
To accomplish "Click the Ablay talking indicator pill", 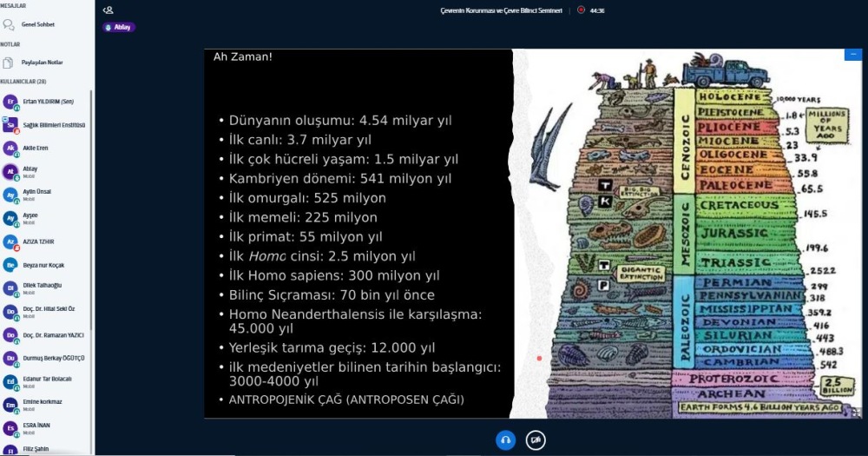I will pos(119,27).
